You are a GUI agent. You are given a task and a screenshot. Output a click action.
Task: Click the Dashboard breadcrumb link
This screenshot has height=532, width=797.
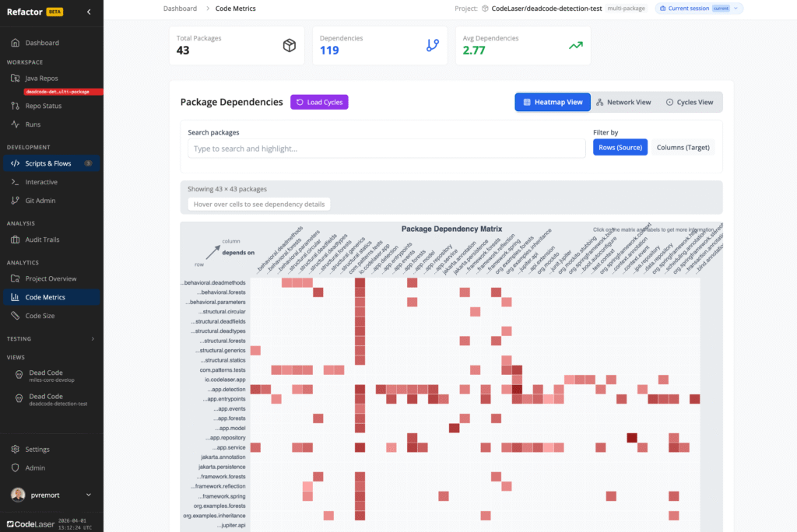pyautogui.click(x=180, y=9)
